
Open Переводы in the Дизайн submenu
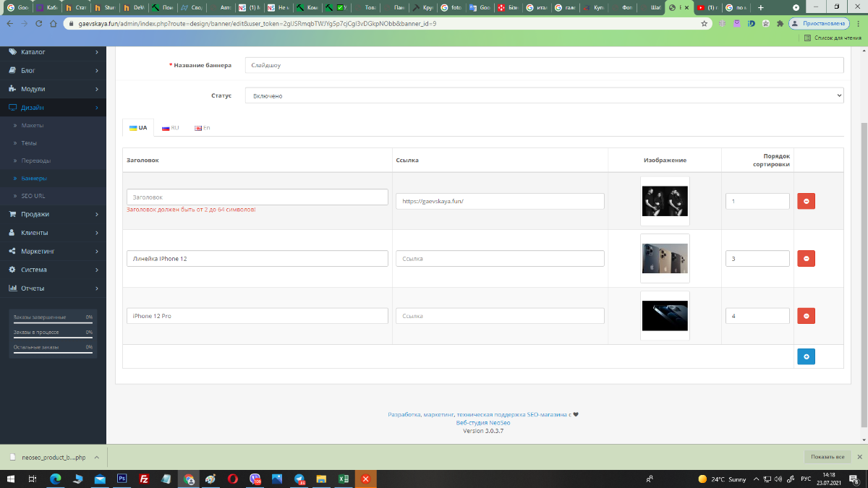coord(36,160)
